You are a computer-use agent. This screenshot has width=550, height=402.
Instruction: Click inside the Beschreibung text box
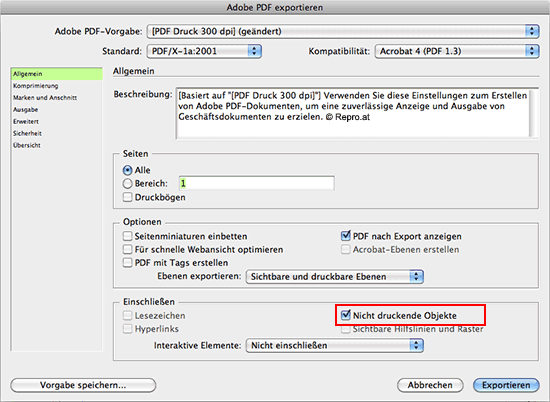coord(353,113)
